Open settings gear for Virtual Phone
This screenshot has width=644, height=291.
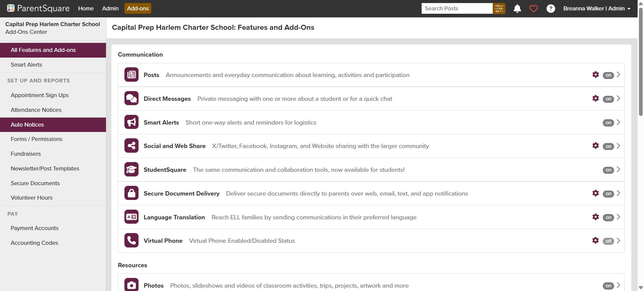coord(595,240)
